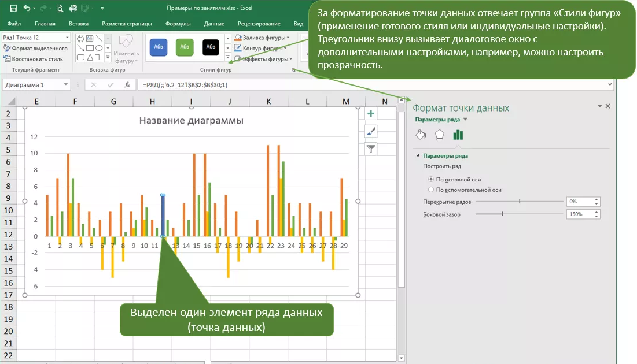This screenshot has height=364, width=637.
Task: Select column header H
Action: (152, 102)
